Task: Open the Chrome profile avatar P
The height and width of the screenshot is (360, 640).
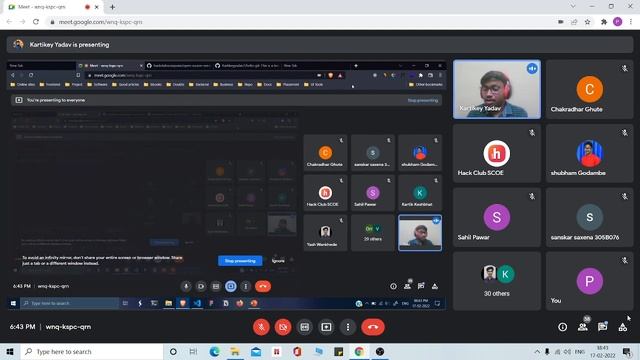Action: click(618, 22)
